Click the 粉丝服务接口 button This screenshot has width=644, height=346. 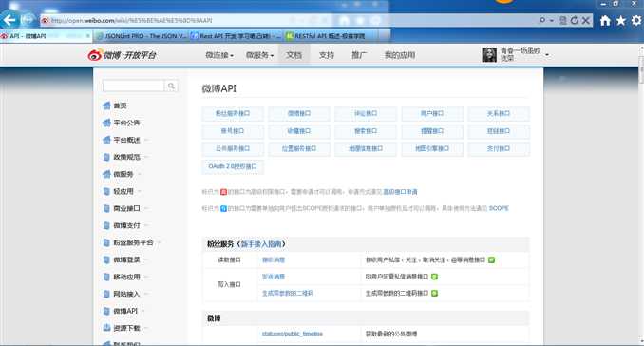233,113
